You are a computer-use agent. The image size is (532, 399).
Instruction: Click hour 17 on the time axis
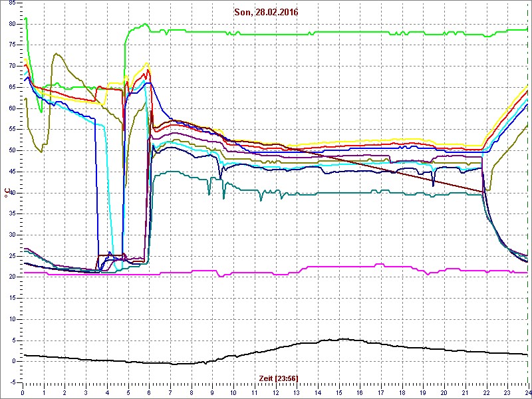381,392
